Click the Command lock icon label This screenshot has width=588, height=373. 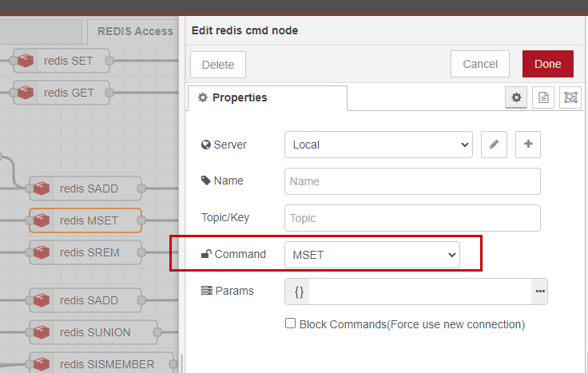coord(233,254)
